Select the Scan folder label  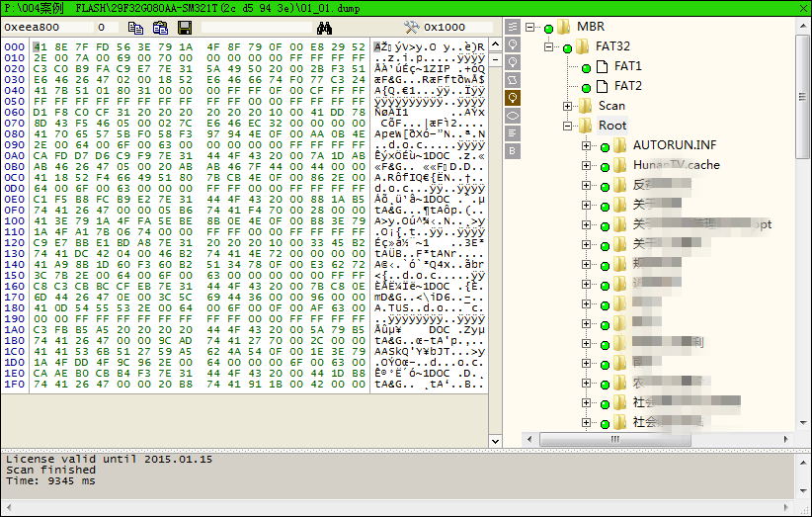tap(611, 106)
